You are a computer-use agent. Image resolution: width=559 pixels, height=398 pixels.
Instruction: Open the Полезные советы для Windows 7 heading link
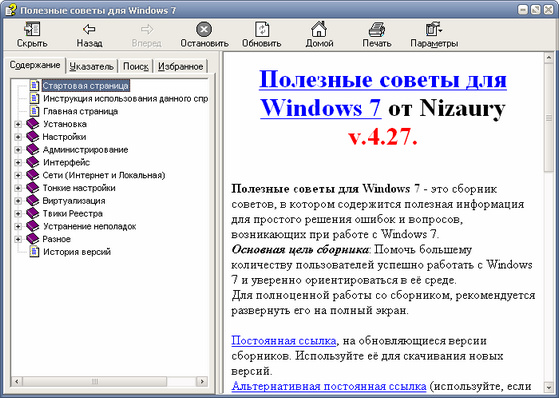(383, 93)
